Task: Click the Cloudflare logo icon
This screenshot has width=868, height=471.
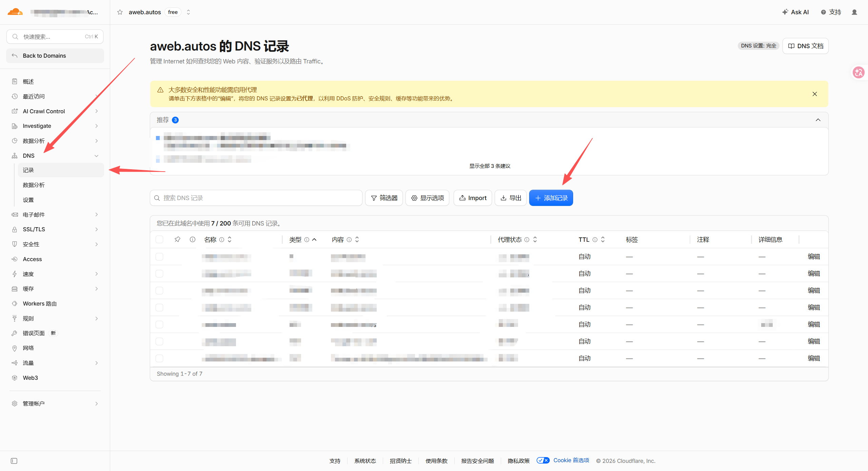Action: click(x=15, y=12)
